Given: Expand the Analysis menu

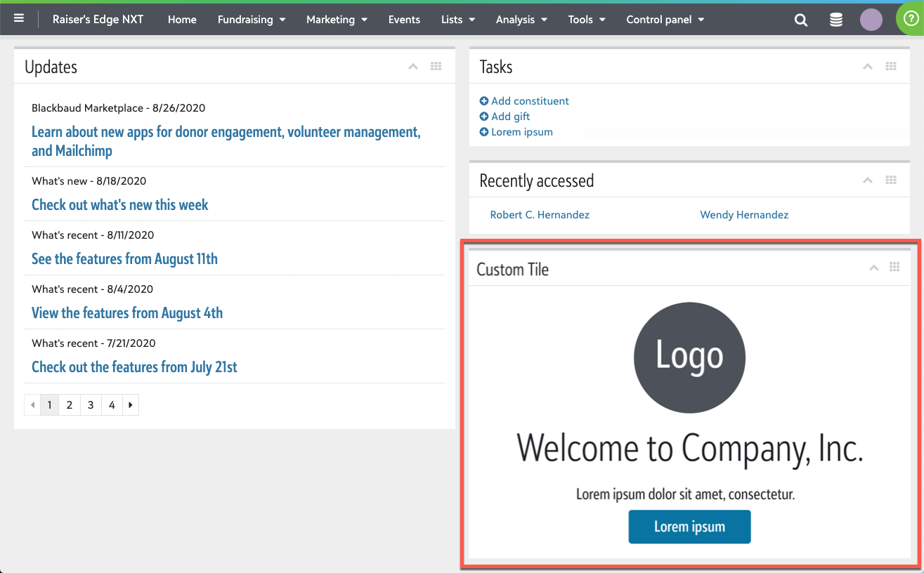Looking at the screenshot, I should 521,20.
